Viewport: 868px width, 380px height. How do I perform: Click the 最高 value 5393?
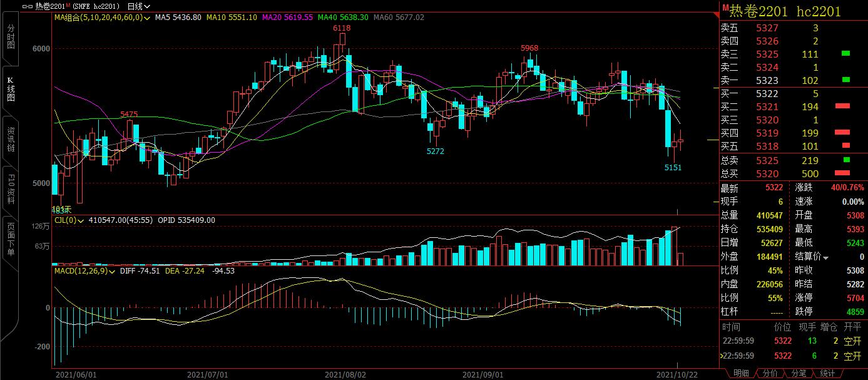pos(855,229)
